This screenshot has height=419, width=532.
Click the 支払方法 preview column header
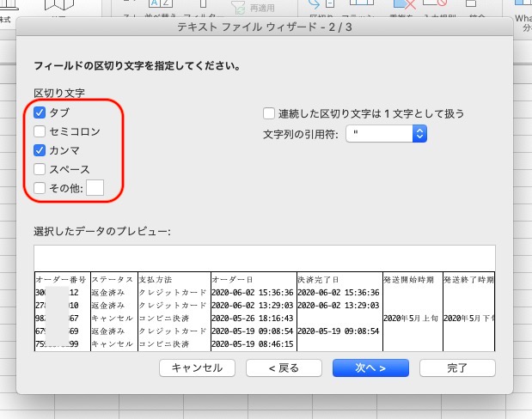(x=156, y=280)
